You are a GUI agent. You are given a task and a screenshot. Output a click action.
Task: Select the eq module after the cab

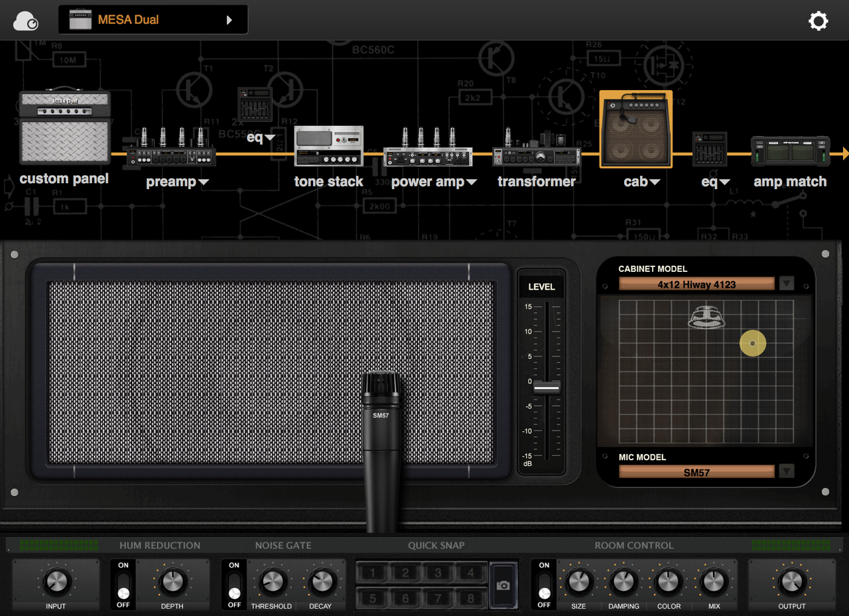click(710, 149)
